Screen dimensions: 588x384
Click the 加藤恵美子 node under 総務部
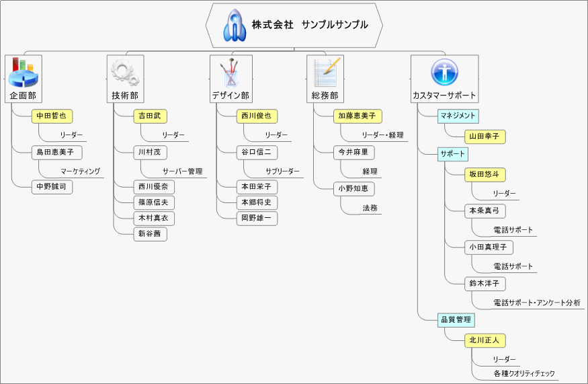pyautogui.click(x=357, y=116)
